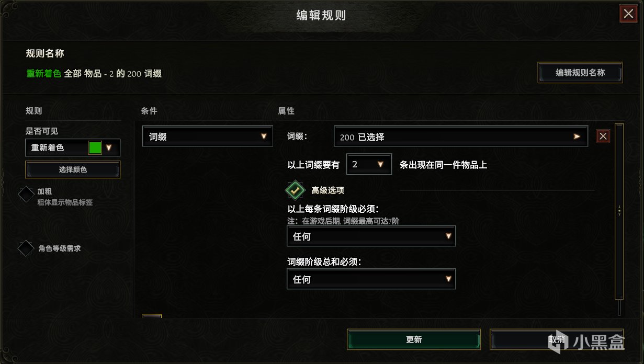Viewport: 644px width, 364px height.
Task: Open affix selection with the 200 已选择 arrow
Action: (577, 136)
